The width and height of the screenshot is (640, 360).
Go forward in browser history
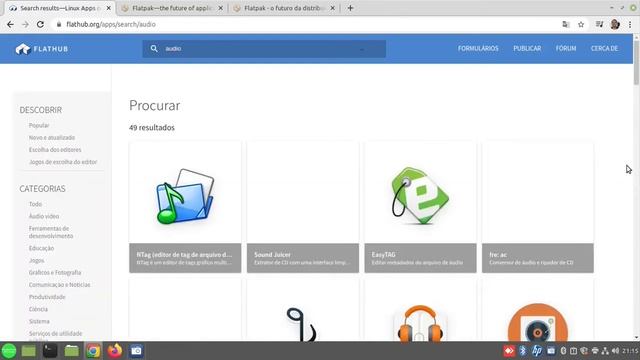tap(25, 24)
